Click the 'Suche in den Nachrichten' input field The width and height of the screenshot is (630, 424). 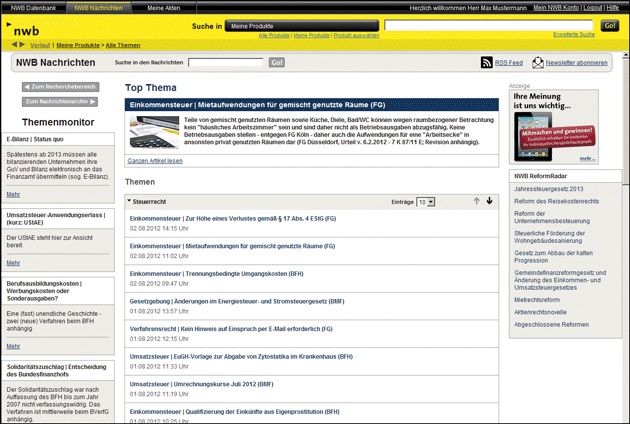225,63
